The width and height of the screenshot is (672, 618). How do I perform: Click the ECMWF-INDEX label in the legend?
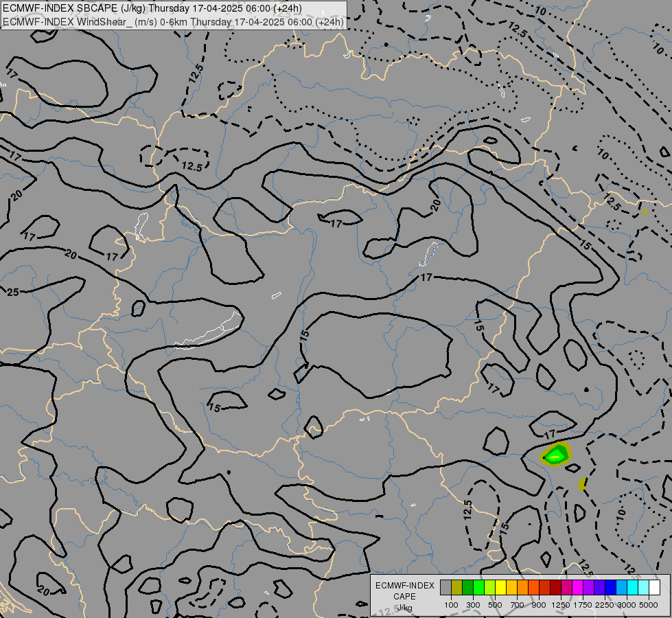pos(404,586)
